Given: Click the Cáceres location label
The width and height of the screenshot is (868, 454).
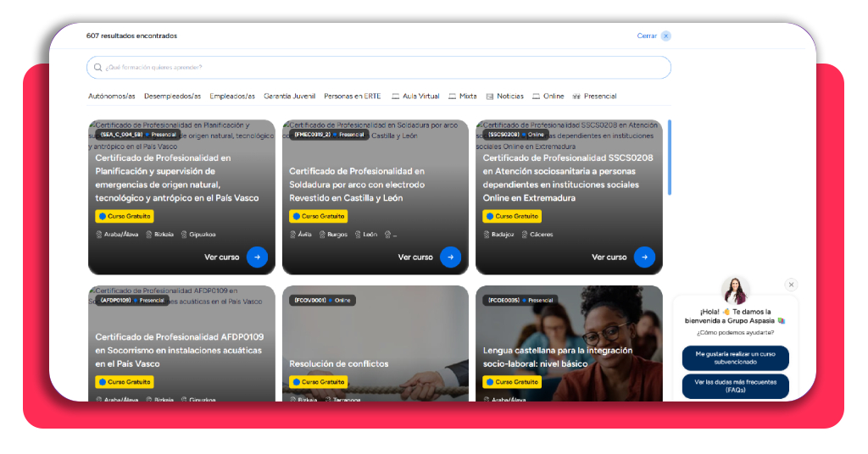Looking at the screenshot, I should (x=537, y=235).
